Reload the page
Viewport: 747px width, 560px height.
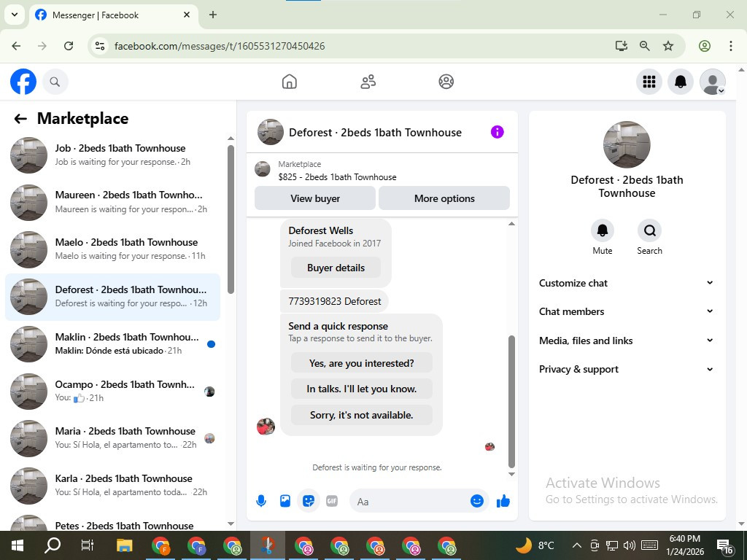pyautogui.click(x=69, y=46)
